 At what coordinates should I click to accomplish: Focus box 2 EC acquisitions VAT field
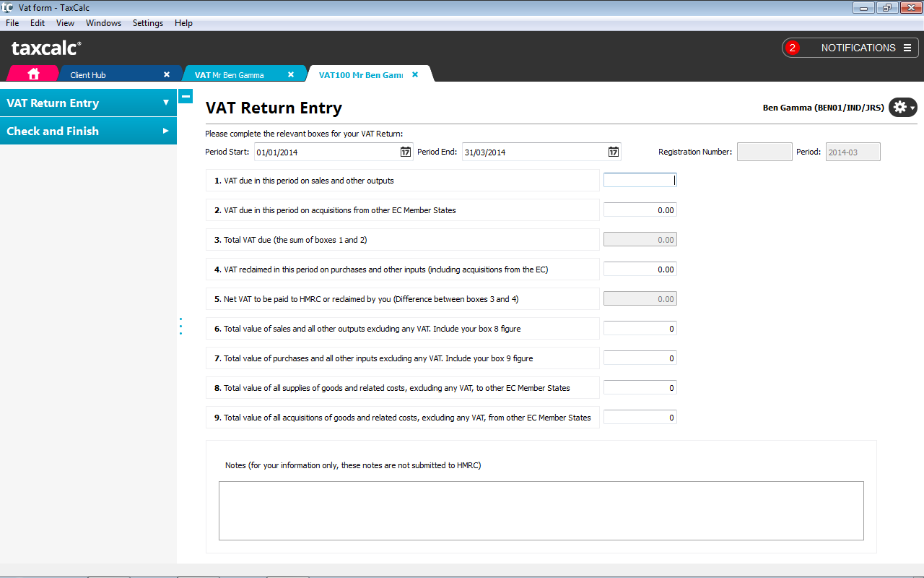point(640,210)
